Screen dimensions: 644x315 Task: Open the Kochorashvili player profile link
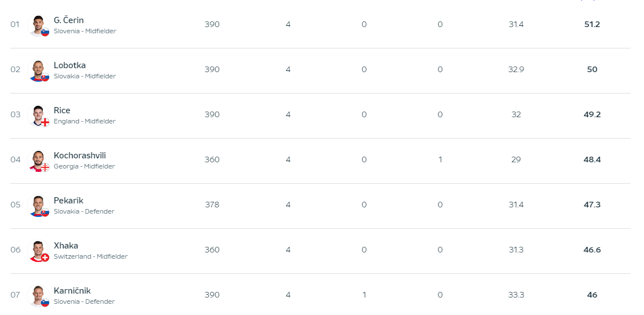79,156
